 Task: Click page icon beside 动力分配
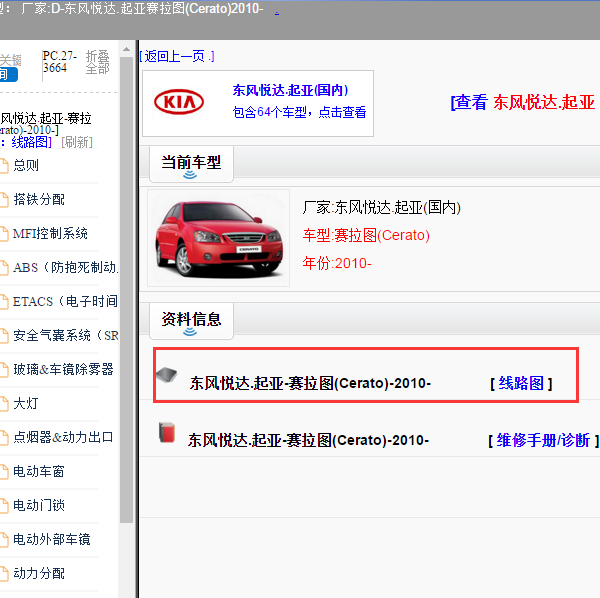[4, 574]
